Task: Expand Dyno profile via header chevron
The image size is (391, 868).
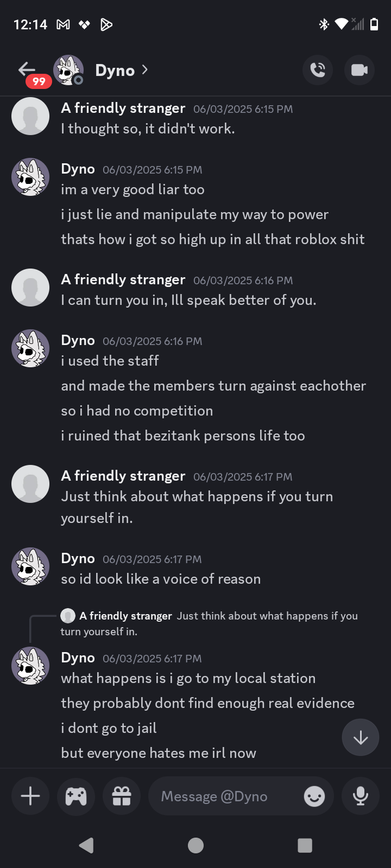Action: 145,69
